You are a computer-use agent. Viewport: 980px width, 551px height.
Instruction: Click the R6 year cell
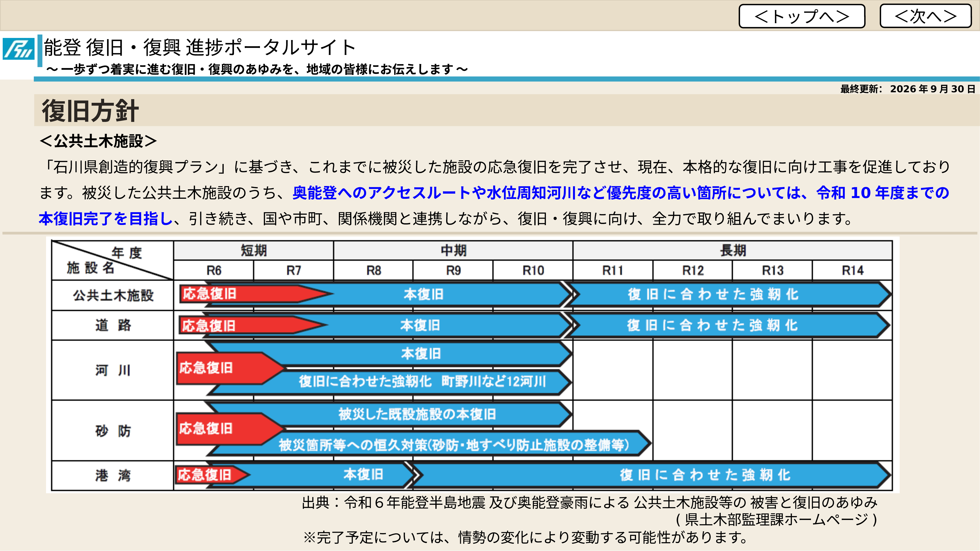click(214, 270)
